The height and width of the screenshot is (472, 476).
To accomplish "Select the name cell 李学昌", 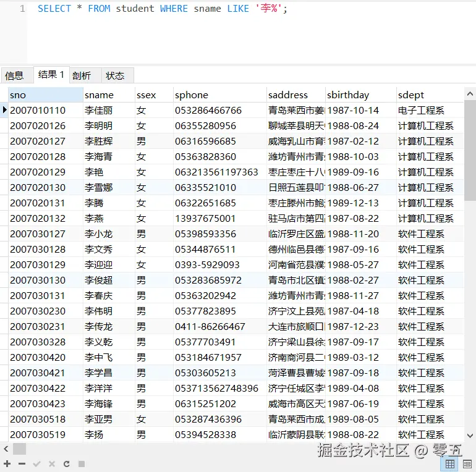I will [x=109, y=373].
